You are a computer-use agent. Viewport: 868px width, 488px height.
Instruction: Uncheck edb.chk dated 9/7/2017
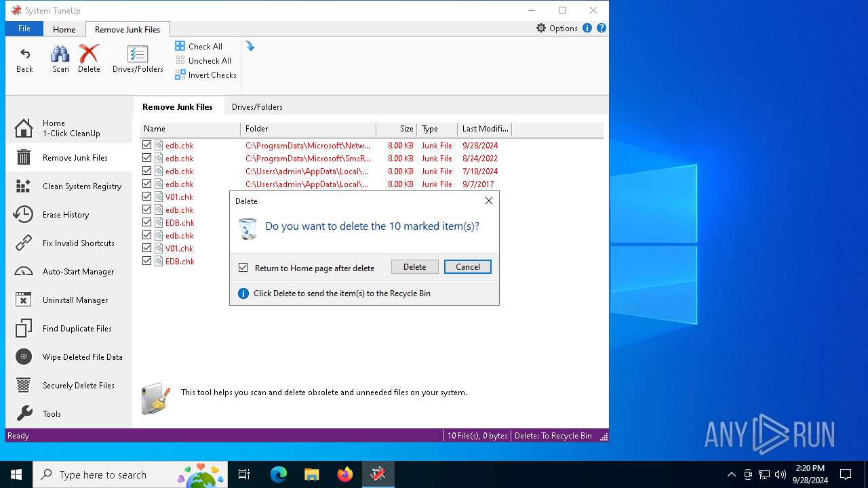[x=146, y=184]
